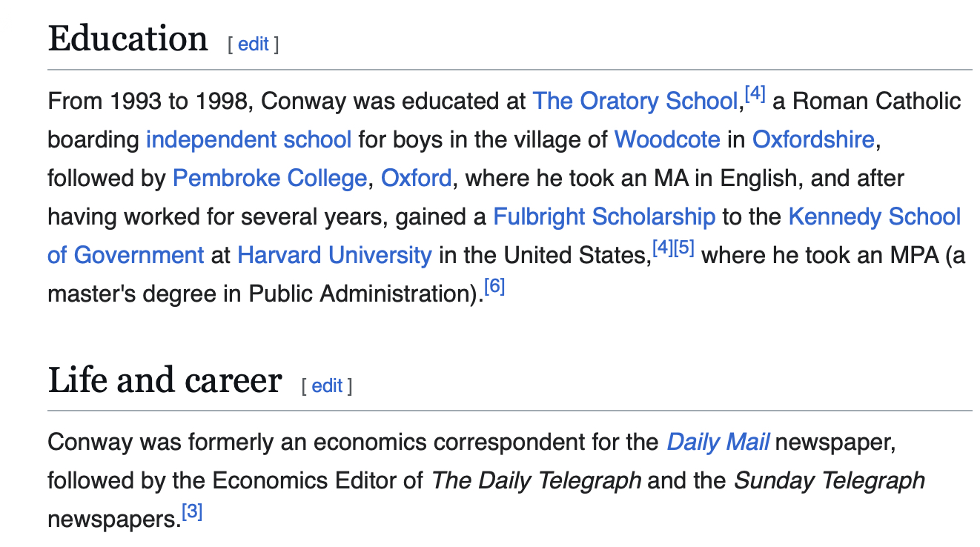Edit the Education section

pyautogui.click(x=253, y=44)
